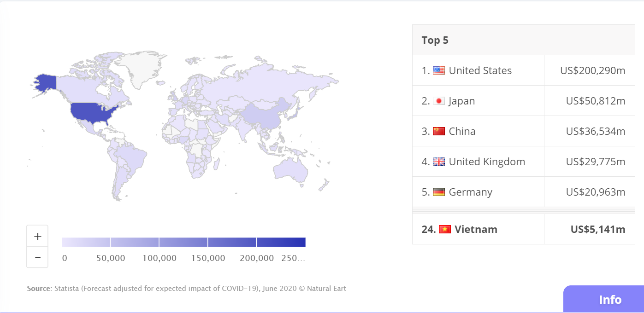The height and width of the screenshot is (313, 644).
Task: Select the Vietnam ranking row
Action: [524, 229]
